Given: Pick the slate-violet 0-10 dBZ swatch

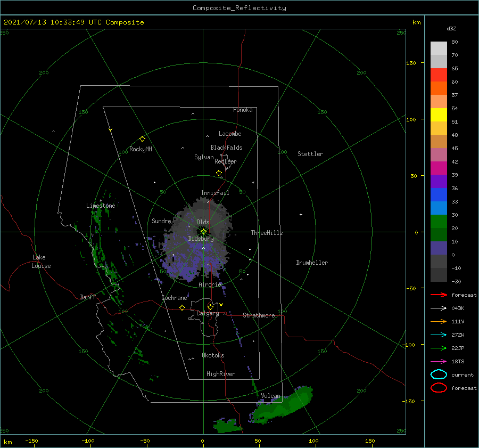Looking at the screenshot, I should point(439,248).
